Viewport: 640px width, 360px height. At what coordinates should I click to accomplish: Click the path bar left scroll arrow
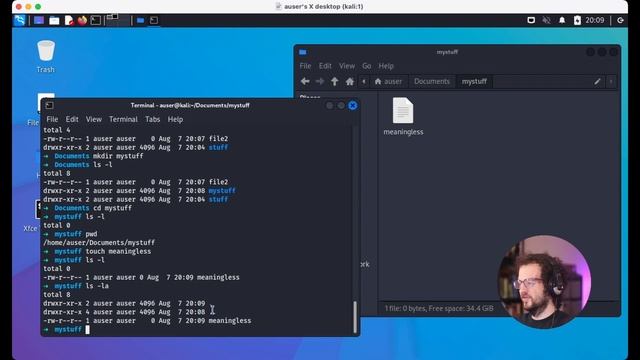coord(364,81)
